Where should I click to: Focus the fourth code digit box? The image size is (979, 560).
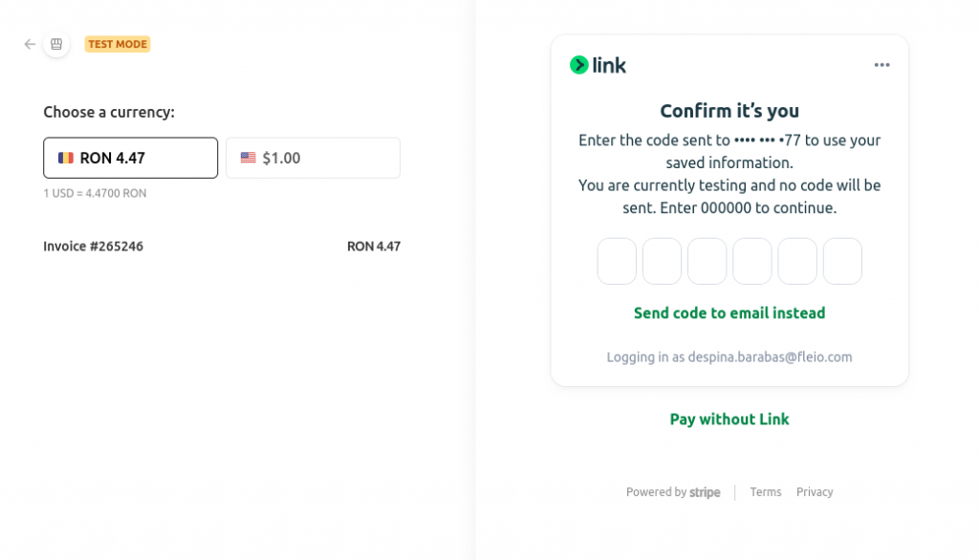(x=751, y=261)
